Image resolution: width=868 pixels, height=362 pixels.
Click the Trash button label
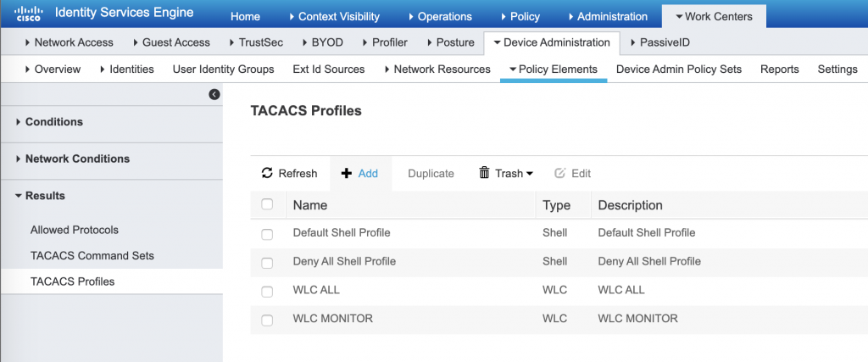tap(509, 173)
